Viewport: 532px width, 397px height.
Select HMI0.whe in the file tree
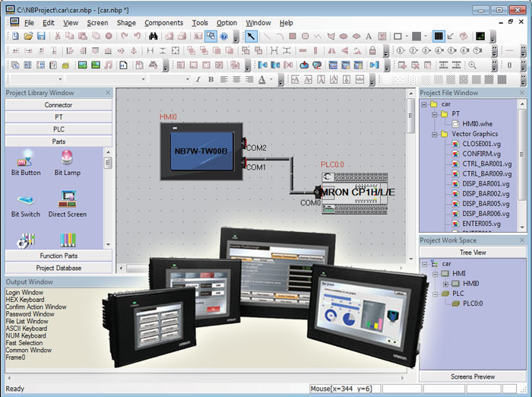tap(477, 124)
